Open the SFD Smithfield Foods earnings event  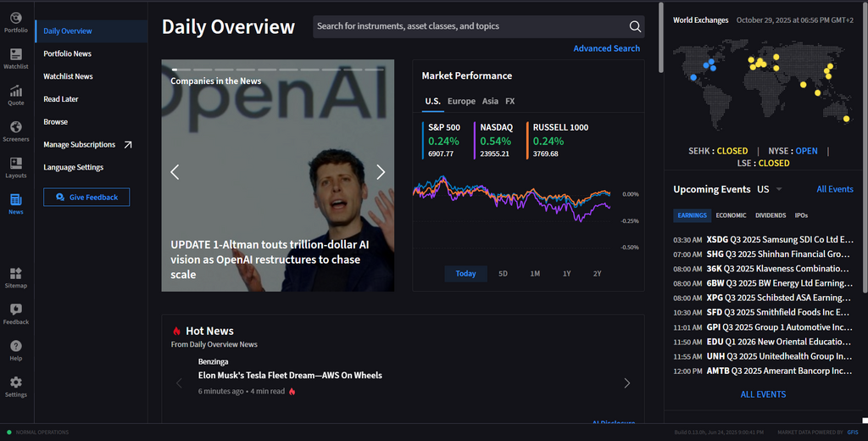point(764,312)
